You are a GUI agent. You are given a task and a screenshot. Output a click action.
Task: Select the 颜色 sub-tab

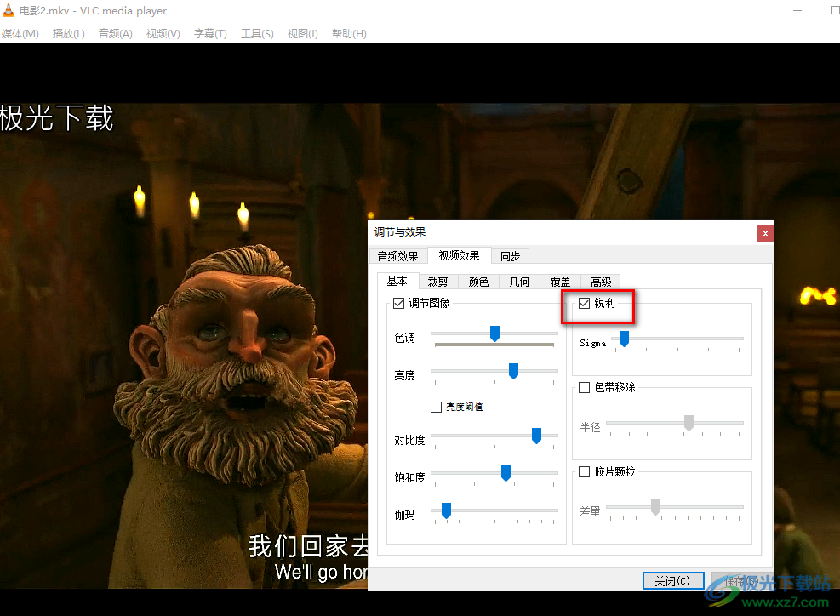478,282
